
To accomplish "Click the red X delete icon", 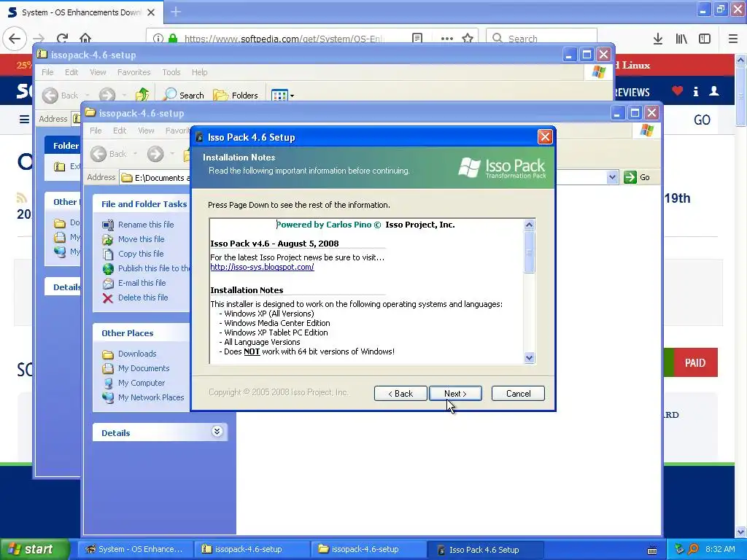I will pos(108,298).
